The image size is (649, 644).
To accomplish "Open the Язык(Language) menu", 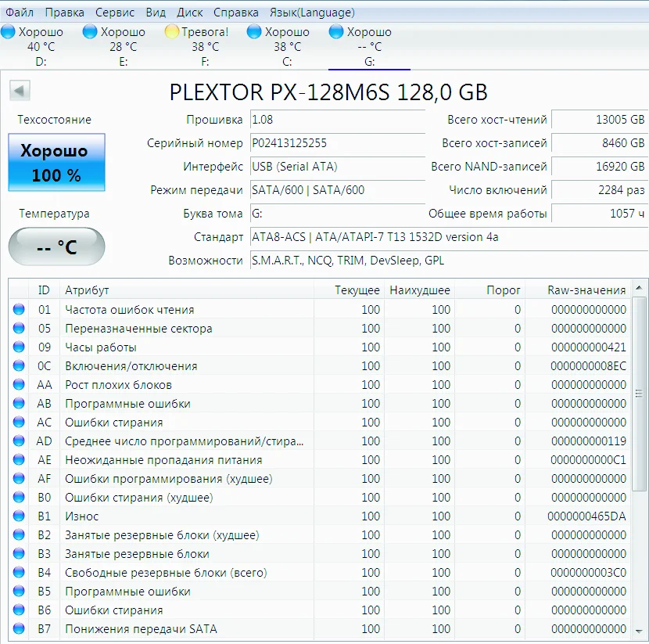I will [311, 13].
